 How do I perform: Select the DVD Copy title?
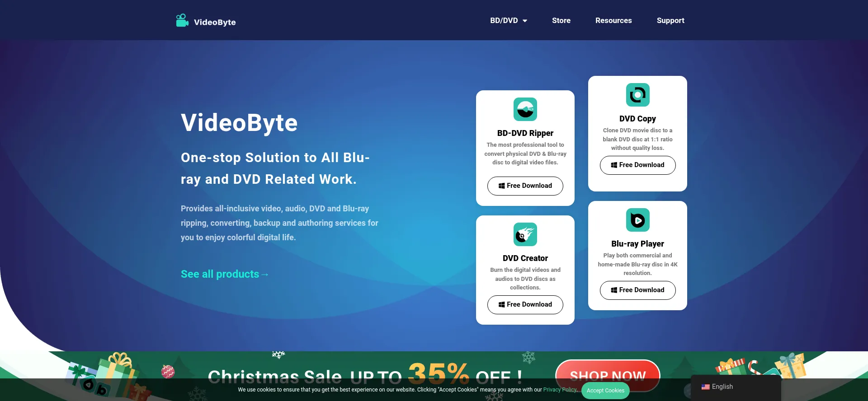coord(638,119)
